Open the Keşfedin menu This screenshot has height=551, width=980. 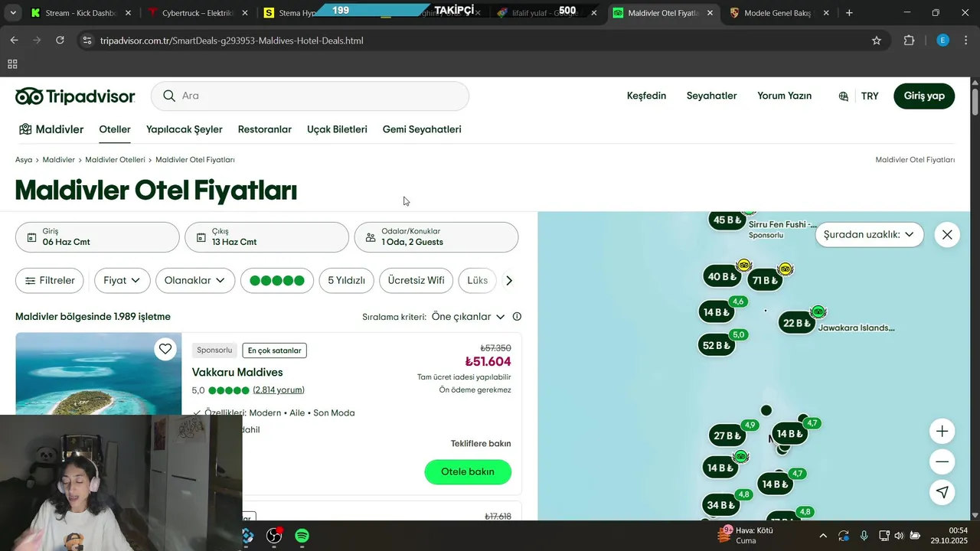coord(647,96)
